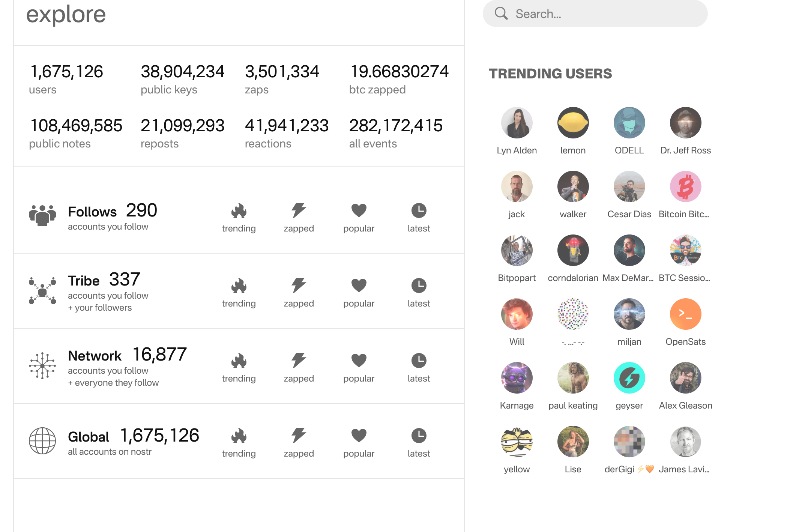Click the OpenSats orange avatar
796x532 pixels.
pos(685,314)
